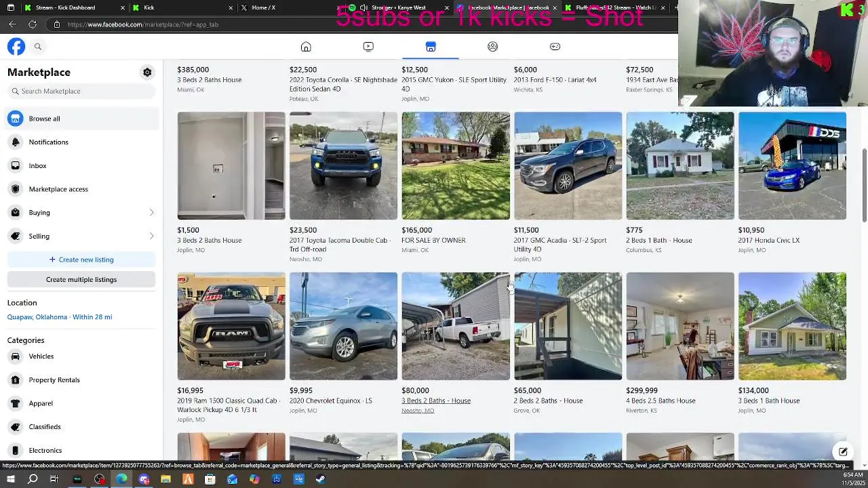Switch to the Kick tab
Viewport: 868px width, 488px height.
(x=183, y=7)
